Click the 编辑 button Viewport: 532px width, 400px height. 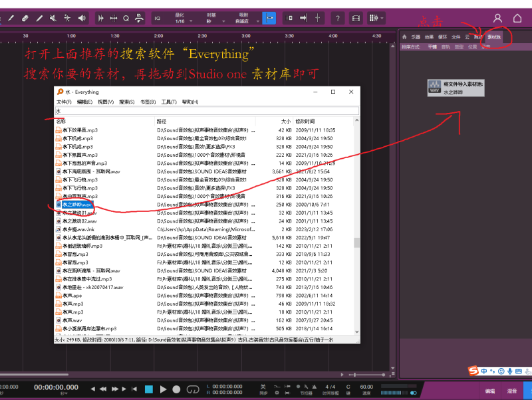[489, 391]
